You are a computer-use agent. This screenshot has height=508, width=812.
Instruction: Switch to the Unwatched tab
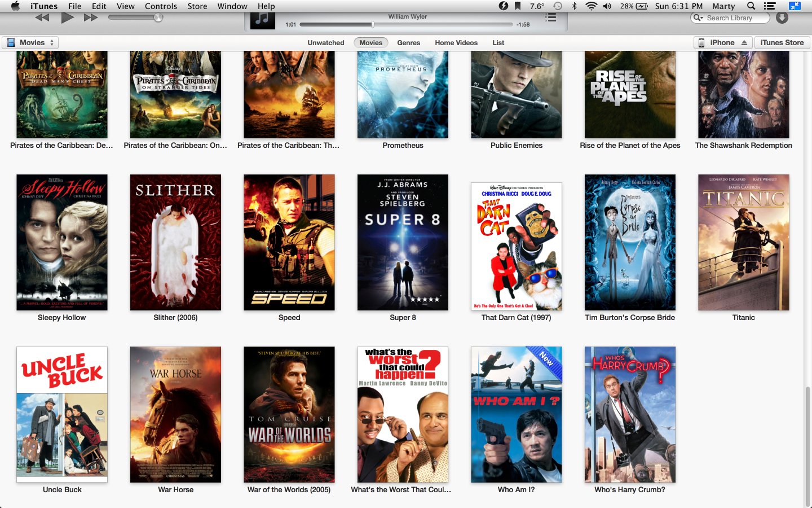[326, 43]
